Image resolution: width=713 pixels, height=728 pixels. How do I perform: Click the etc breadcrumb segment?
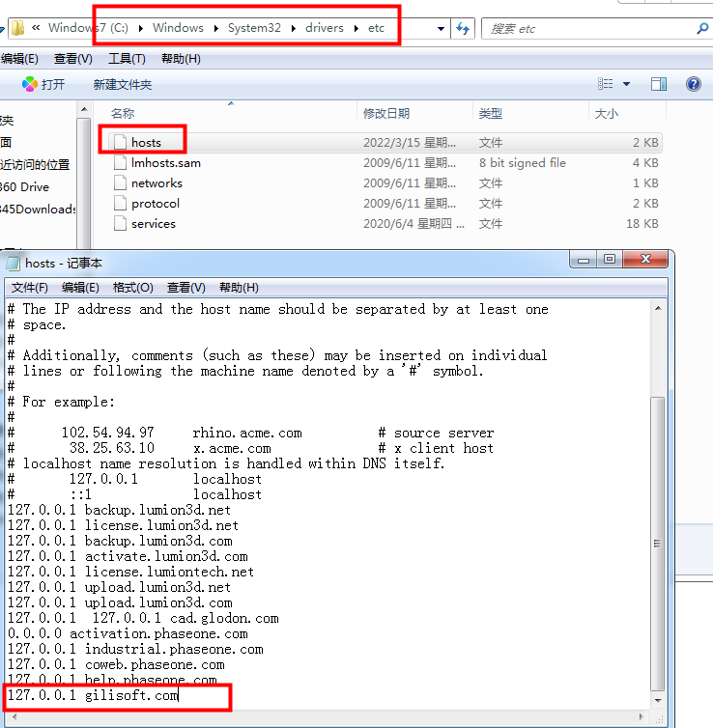point(376,28)
